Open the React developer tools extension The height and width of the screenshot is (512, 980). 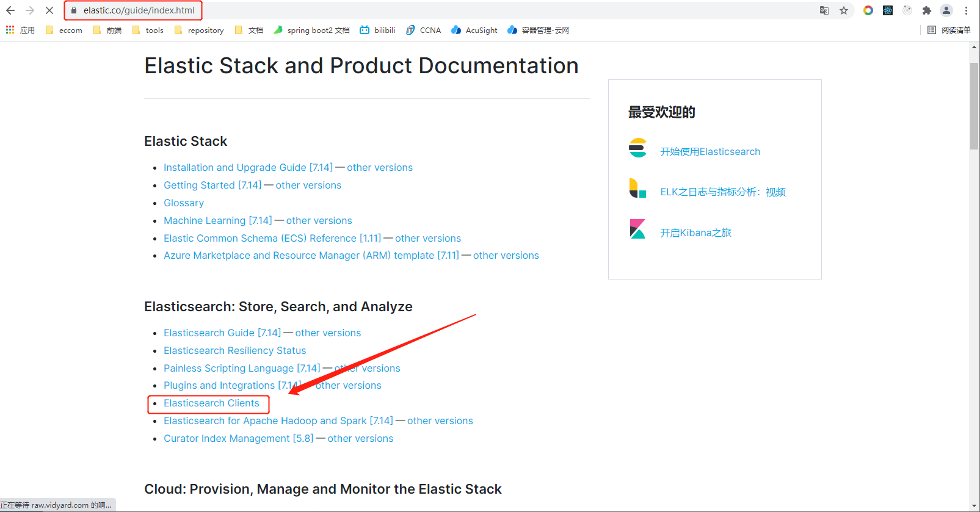[x=888, y=10]
